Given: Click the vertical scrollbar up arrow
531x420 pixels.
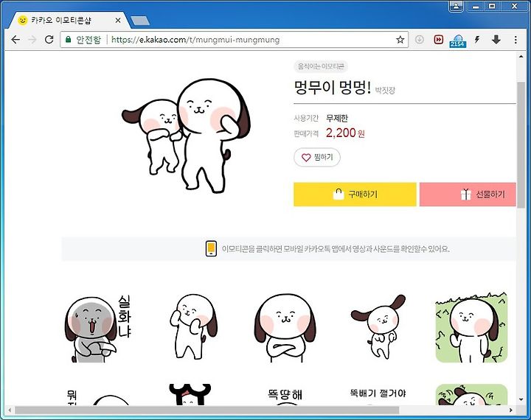Looking at the screenshot, I should tap(521, 57).
